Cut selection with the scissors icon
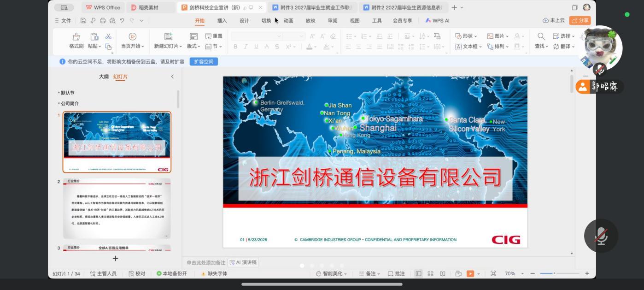Screen dimensions: 644x290 108,36
